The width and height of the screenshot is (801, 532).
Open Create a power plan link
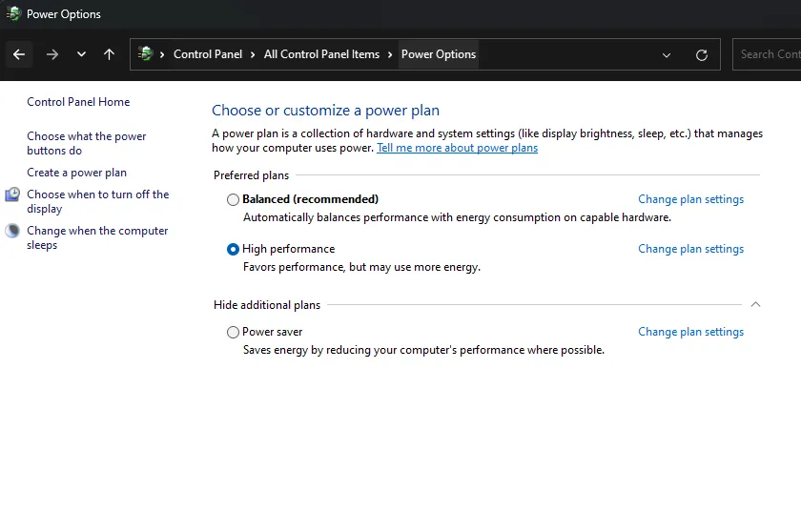(x=76, y=173)
